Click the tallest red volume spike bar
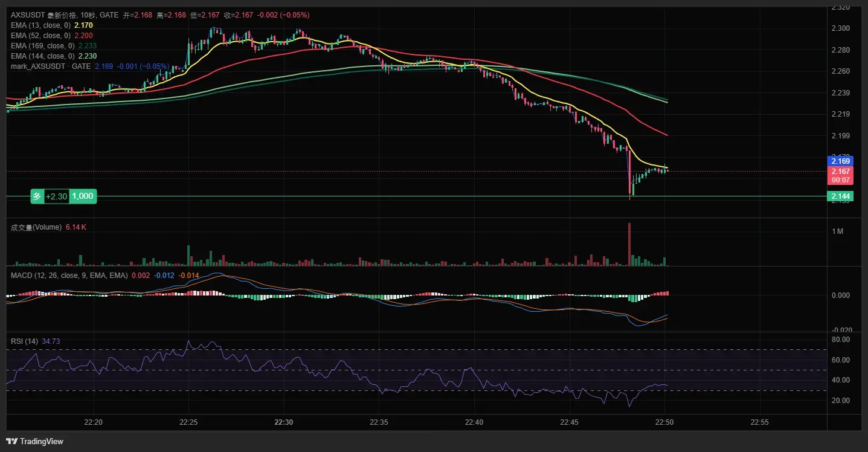Screen dimensions: 868x452 click(x=629, y=244)
